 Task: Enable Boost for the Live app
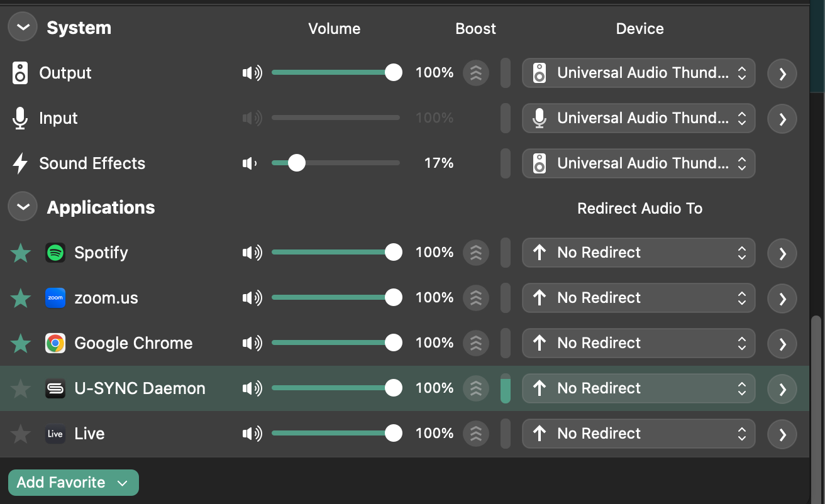(x=476, y=434)
